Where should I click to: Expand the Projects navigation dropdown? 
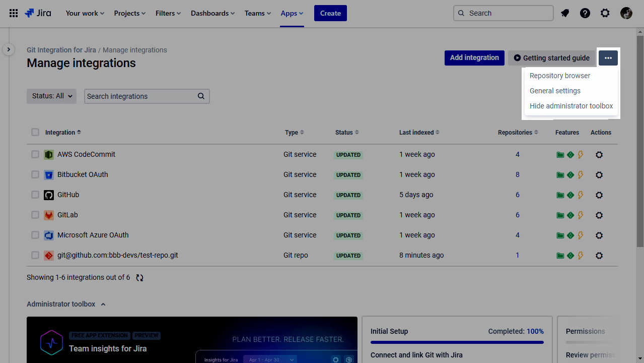(130, 13)
